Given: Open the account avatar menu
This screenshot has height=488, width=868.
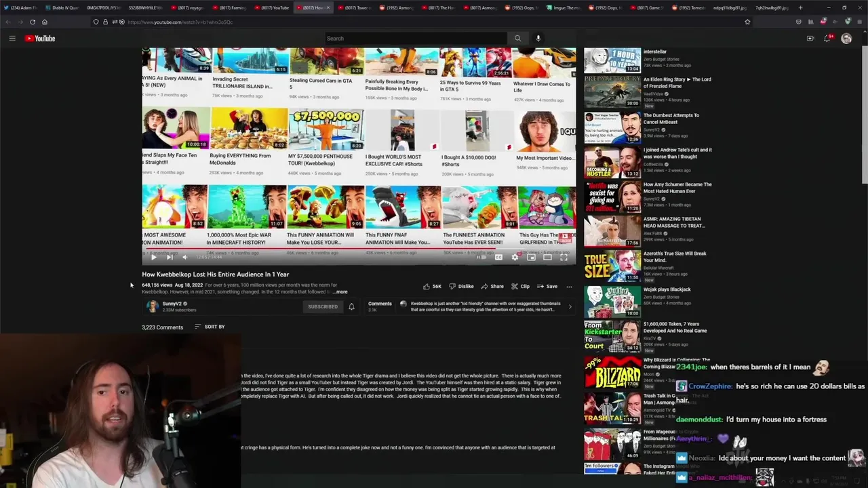Looking at the screenshot, I should (846, 39).
